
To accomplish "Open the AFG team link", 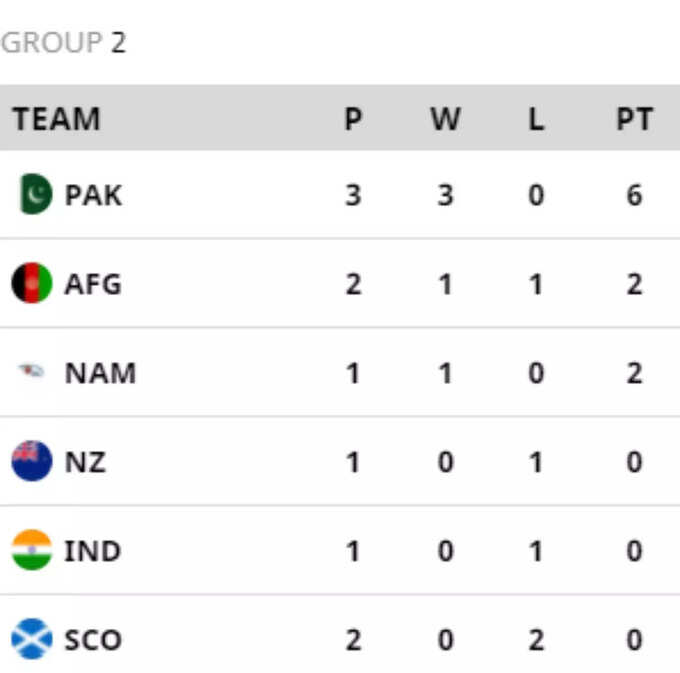I will click(93, 284).
